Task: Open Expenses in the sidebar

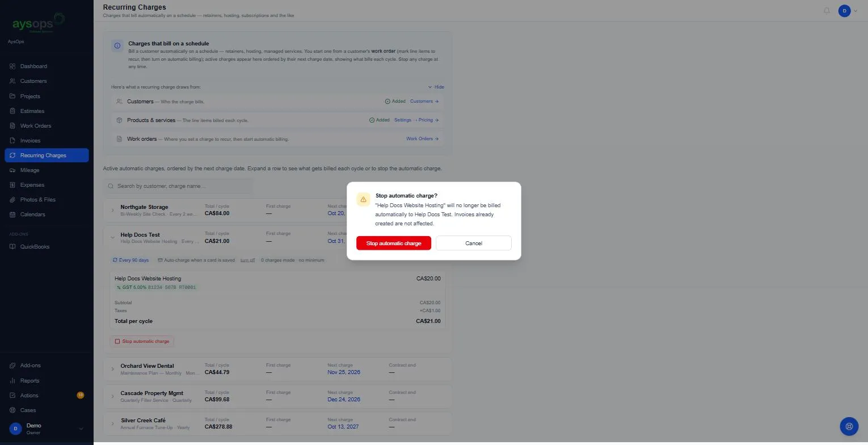Action: (x=47, y=184)
